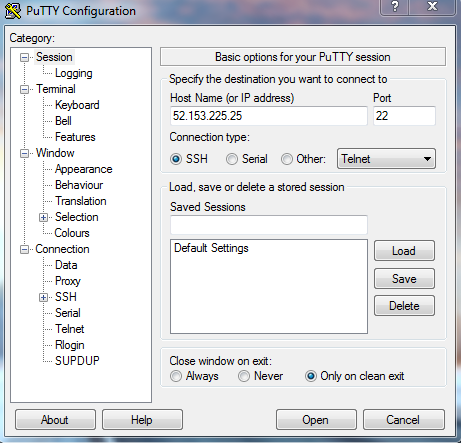Collapse the Connection tree node
Viewport: 461px width, 443px height.
(x=24, y=249)
